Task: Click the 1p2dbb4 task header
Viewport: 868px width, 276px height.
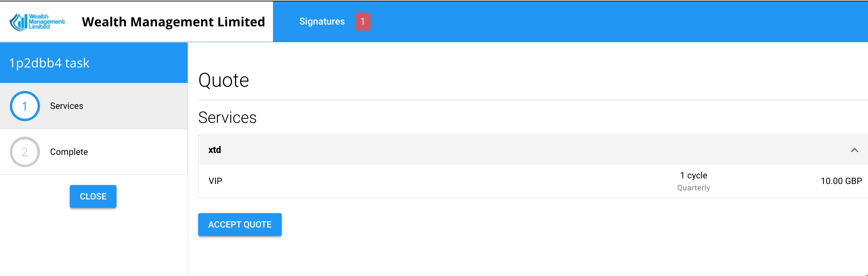Action: [49, 63]
